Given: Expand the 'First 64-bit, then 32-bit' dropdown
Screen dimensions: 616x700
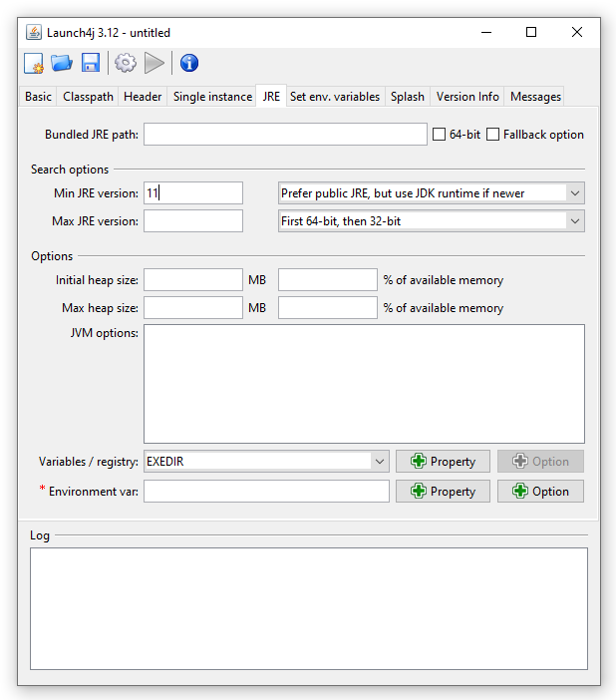Looking at the screenshot, I should [x=432, y=221].
